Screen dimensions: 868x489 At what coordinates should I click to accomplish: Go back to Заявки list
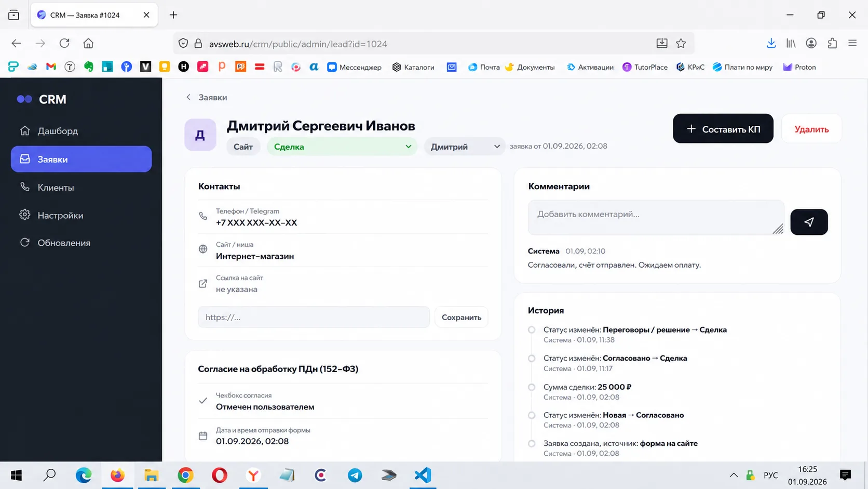pyautogui.click(x=207, y=97)
